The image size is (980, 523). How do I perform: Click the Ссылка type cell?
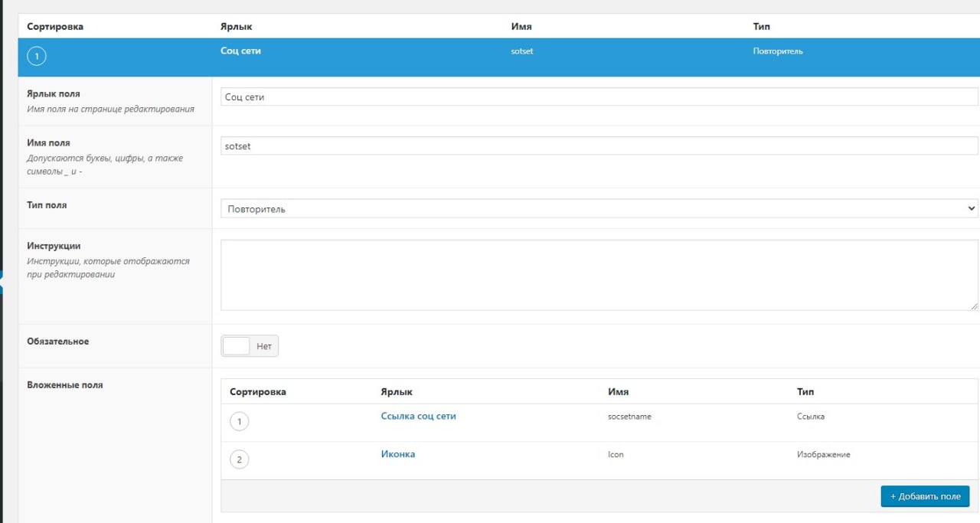[810, 417]
